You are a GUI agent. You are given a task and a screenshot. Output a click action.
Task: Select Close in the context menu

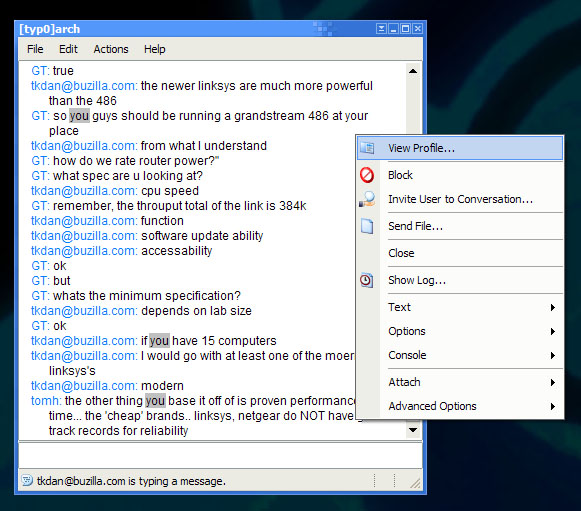[x=460, y=253]
